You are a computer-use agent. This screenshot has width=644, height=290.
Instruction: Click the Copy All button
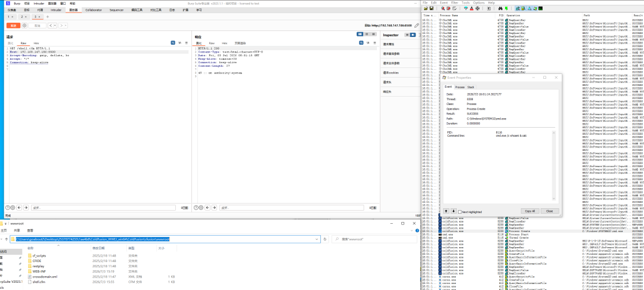pos(530,211)
